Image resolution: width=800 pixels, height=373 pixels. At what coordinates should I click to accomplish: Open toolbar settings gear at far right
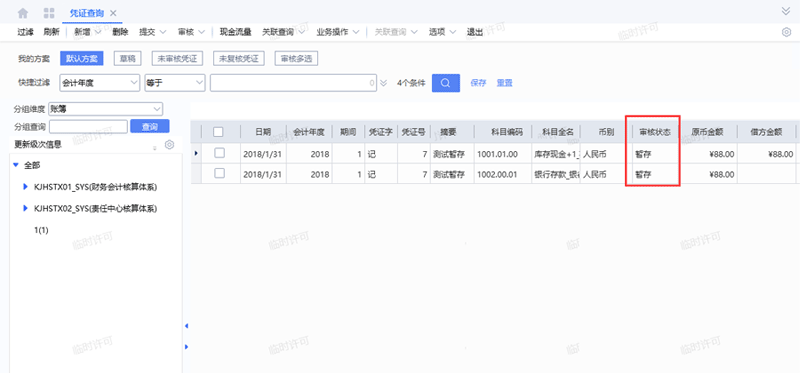[786, 32]
